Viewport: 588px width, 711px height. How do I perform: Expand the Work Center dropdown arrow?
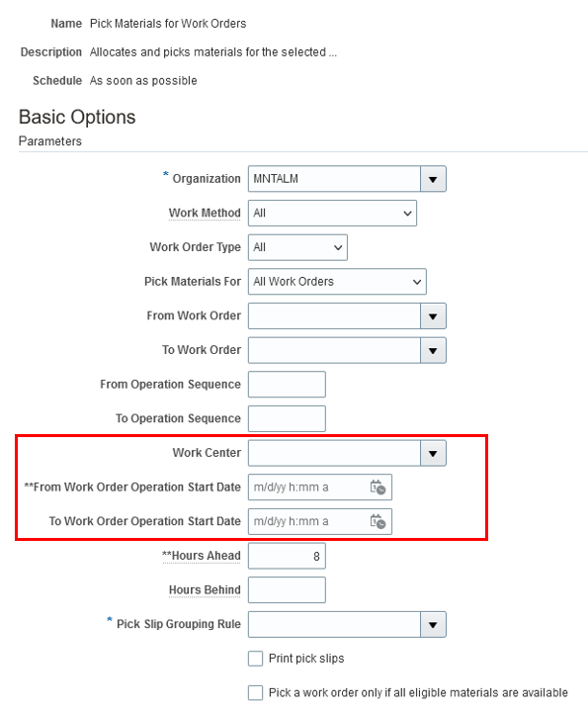pos(433,453)
